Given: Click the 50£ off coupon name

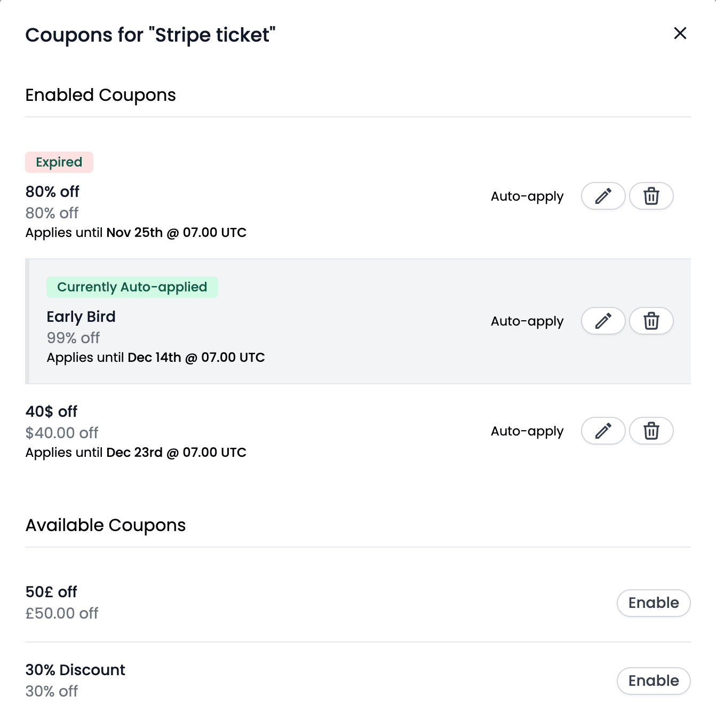Looking at the screenshot, I should click(51, 592).
